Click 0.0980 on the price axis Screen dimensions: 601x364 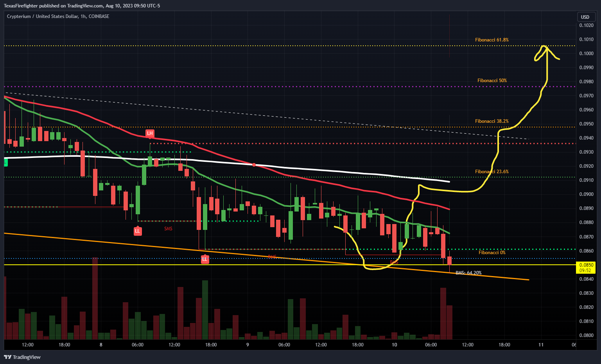point(586,82)
